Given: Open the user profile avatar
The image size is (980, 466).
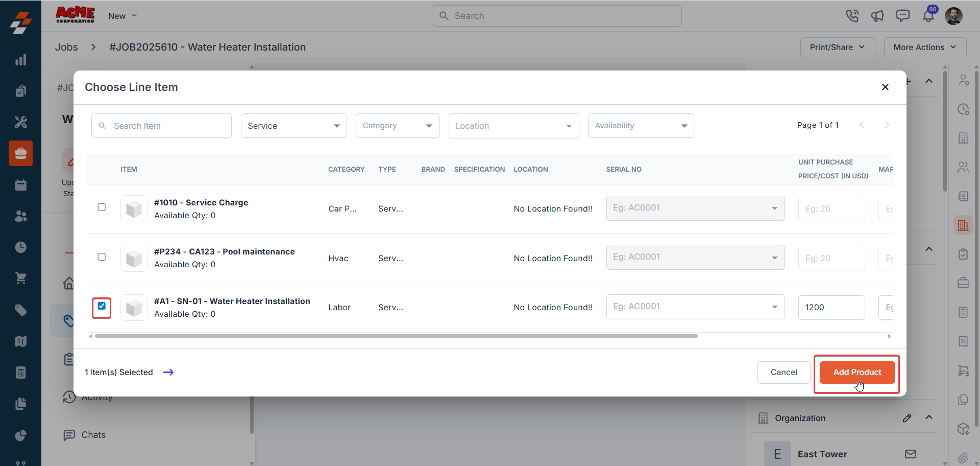Looking at the screenshot, I should tap(953, 16).
